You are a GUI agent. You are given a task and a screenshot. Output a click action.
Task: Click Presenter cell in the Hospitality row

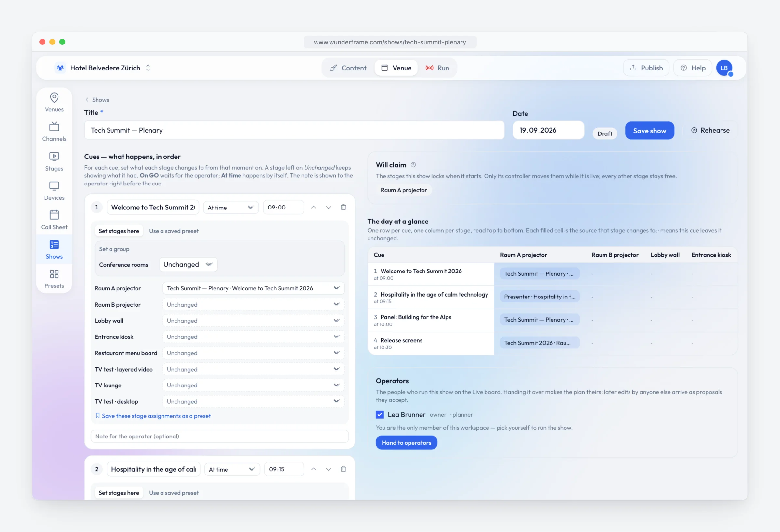point(539,297)
